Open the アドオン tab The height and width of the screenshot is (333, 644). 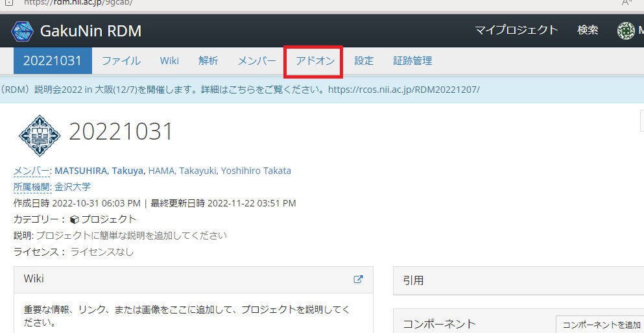(x=315, y=61)
